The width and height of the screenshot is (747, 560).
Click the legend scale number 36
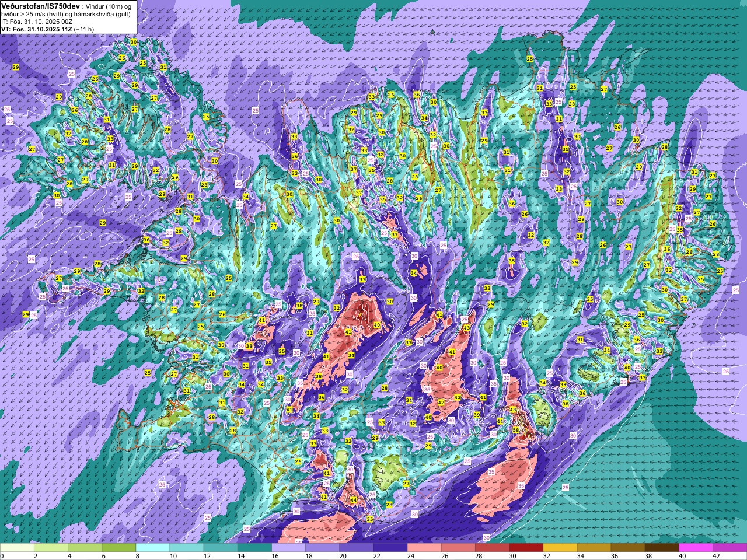[615, 556]
